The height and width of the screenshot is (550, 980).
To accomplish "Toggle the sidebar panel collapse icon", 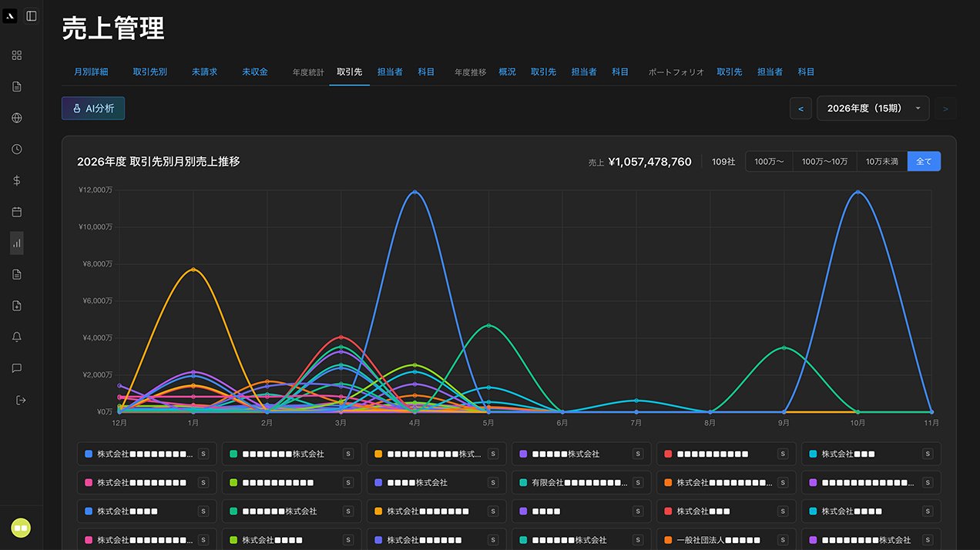I will [32, 15].
